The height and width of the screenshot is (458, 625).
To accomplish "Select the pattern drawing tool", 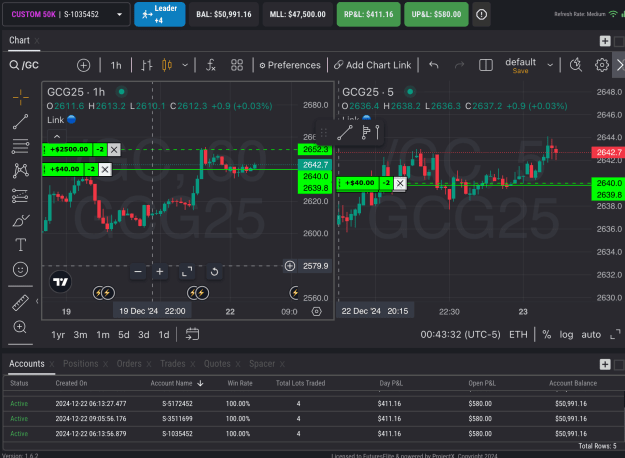I will click(20, 171).
